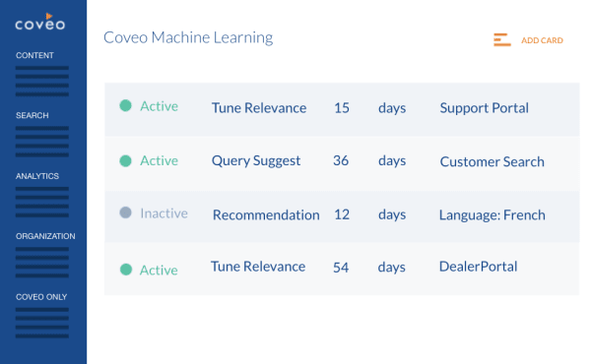Click green status dot for Customer Search row
The height and width of the screenshot is (364, 592).
(125, 161)
